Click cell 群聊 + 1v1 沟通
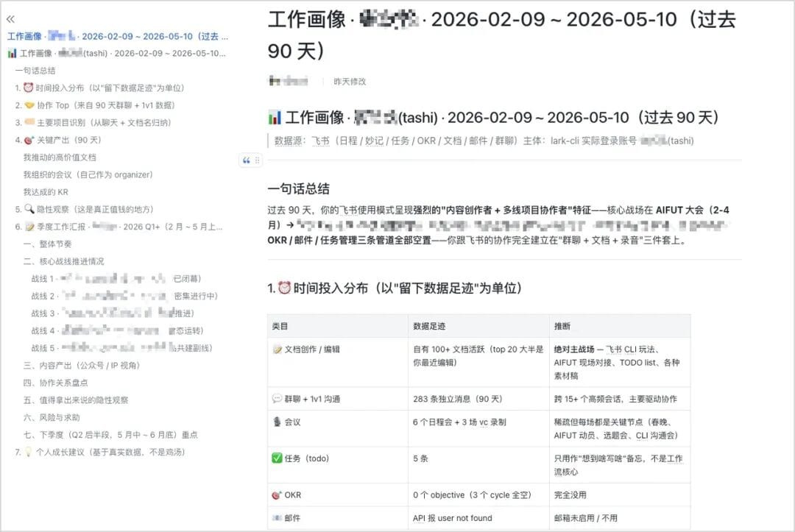 point(338,399)
